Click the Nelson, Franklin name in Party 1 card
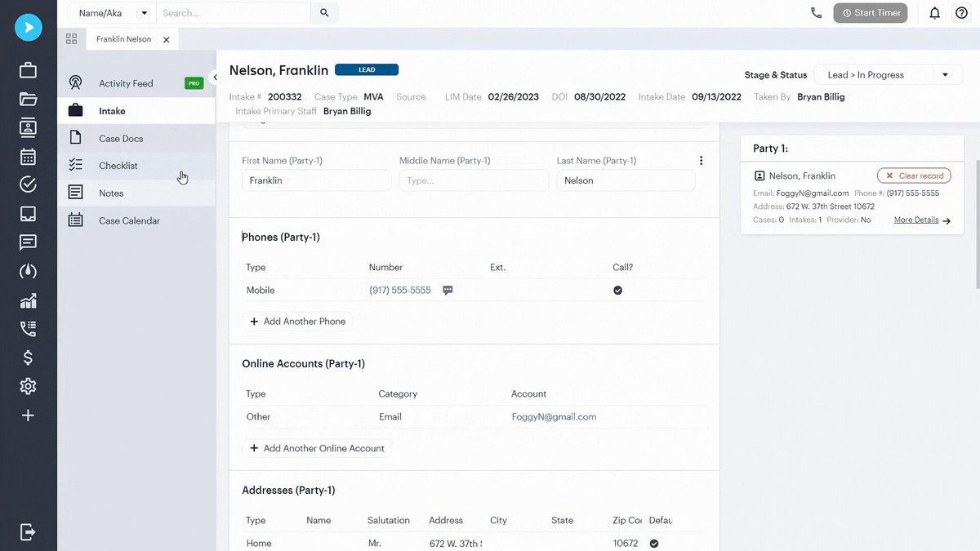The image size is (980, 551). pyautogui.click(x=802, y=176)
